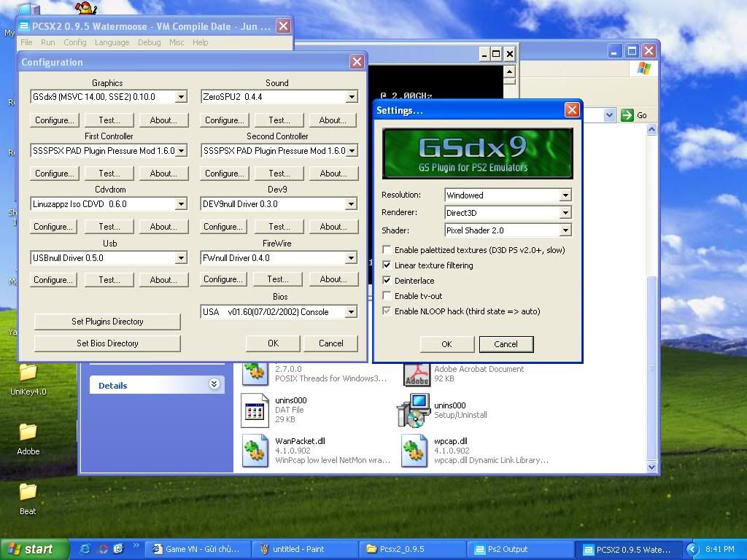Open the Run menu in PCSX2
The height and width of the screenshot is (560, 747).
click(x=47, y=42)
